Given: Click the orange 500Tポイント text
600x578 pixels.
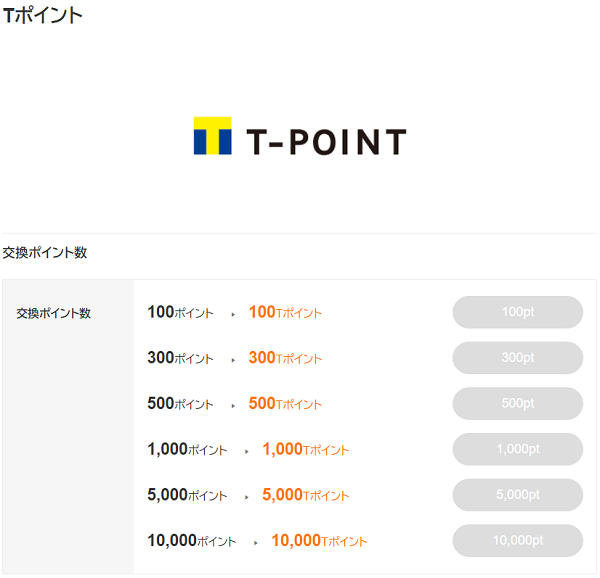Looking at the screenshot, I should 285,403.
